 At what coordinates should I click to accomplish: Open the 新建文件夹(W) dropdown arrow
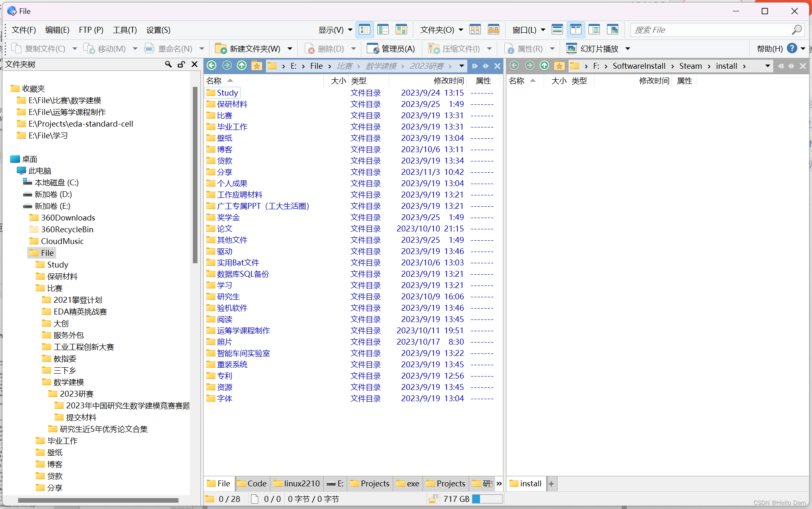(x=290, y=49)
